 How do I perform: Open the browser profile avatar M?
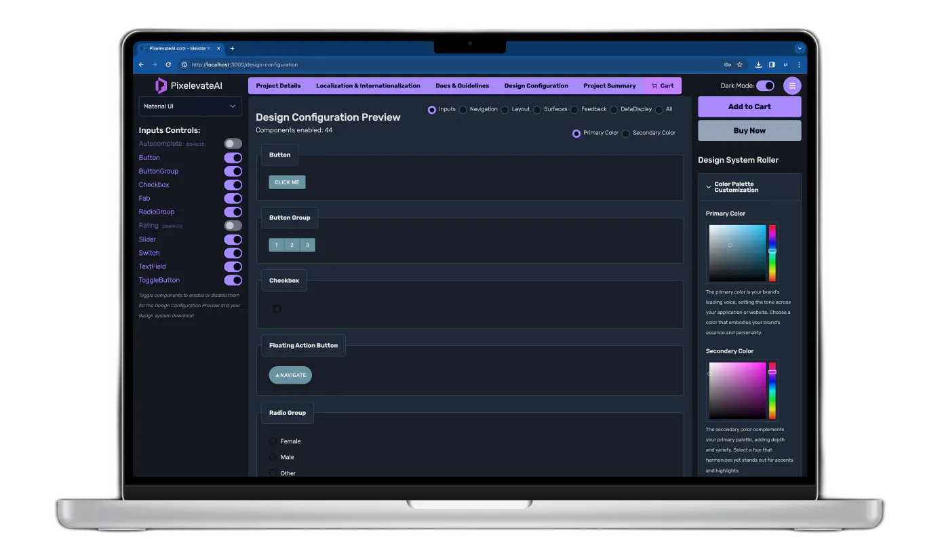click(785, 64)
